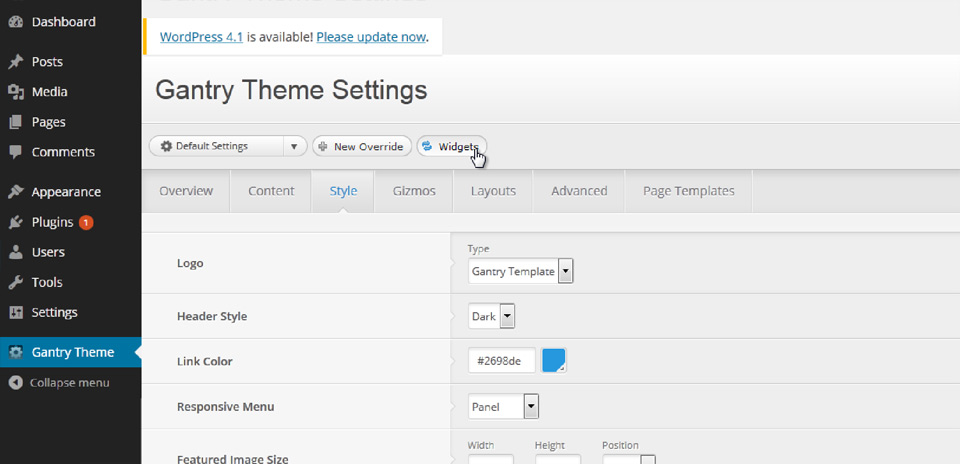The height and width of the screenshot is (464, 960).
Task: Open the Responsive Menu Panel dropdown
Action: [503, 406]
